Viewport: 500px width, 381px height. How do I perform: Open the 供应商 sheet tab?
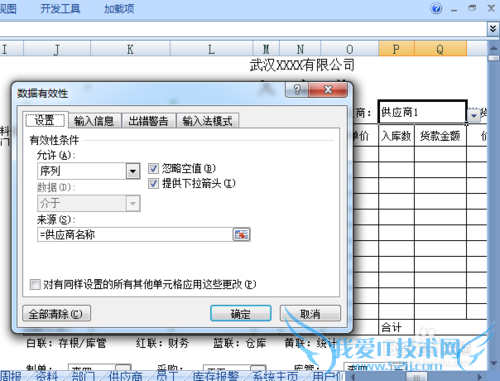(x=125, y=376)
